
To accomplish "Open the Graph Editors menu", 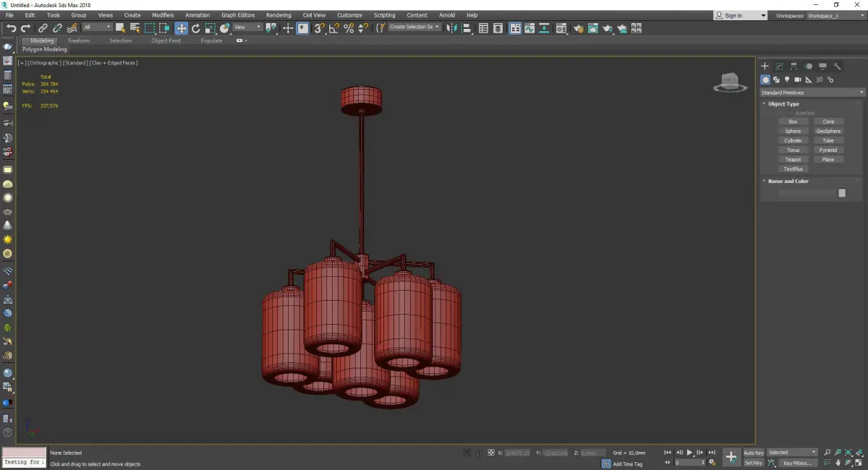I will [238, 15].
